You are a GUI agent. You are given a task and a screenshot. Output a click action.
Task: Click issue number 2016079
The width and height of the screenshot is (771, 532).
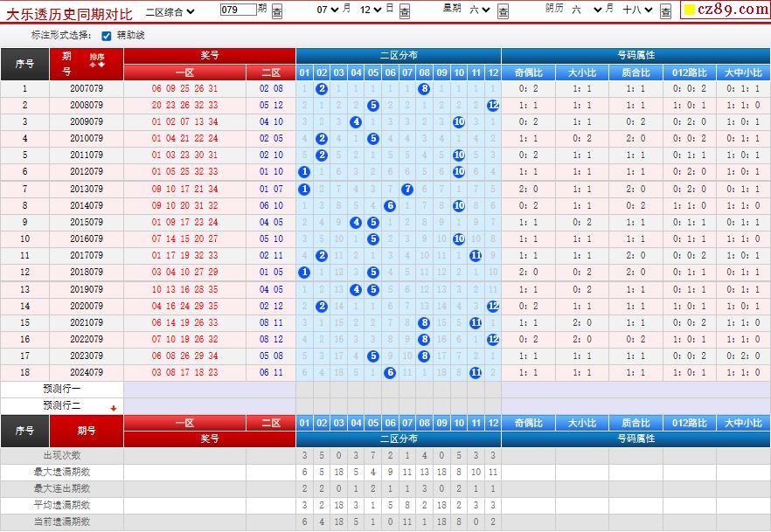pos(87,239)
